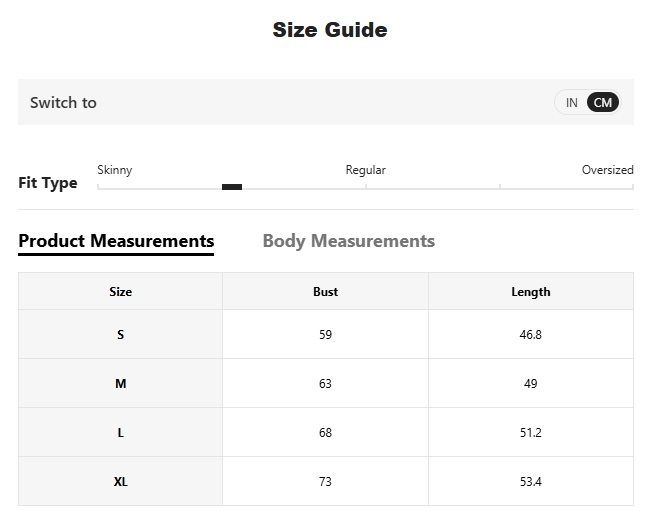Screen dimensions: 659x515
Task: Click the Regular fit label
Action: (x=365, y=170)
